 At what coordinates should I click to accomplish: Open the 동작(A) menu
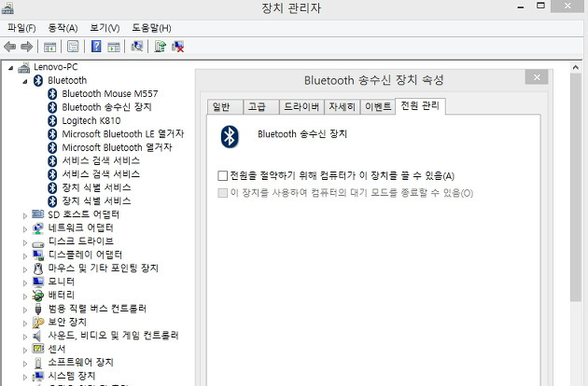click(63, 28)
